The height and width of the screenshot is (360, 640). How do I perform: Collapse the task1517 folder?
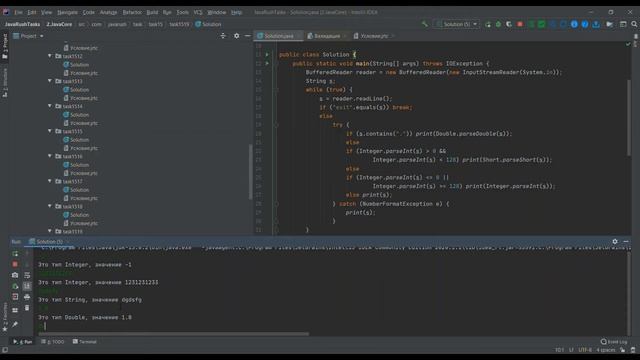[x=50, y=181]
